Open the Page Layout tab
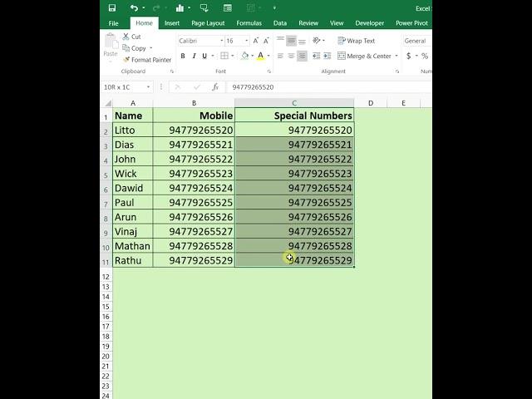Viewport: 532px width, 399px height. tap(208, 23)
